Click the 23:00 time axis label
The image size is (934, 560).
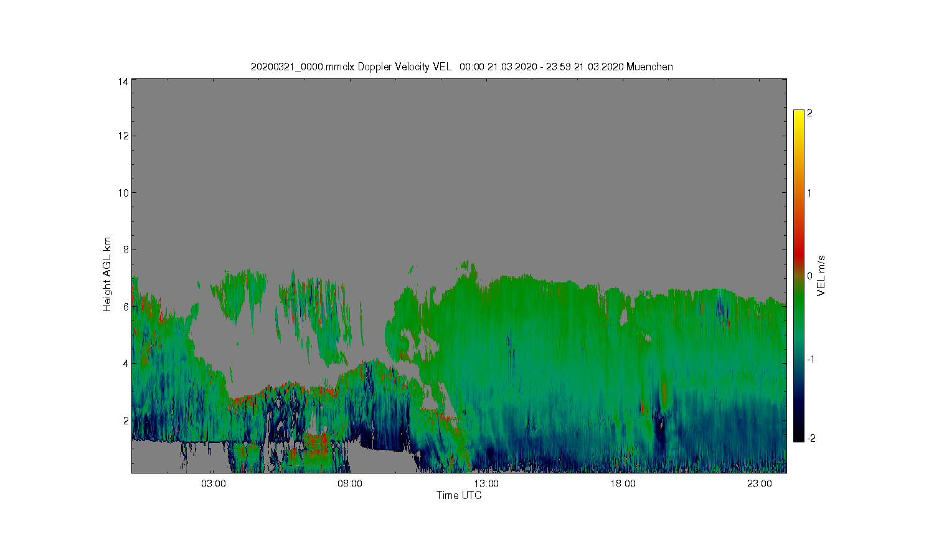point(759,484)
